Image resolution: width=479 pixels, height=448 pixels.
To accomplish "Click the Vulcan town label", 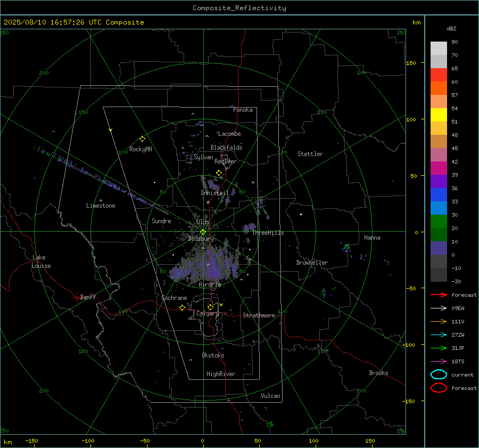I will [x=270, y=396].
